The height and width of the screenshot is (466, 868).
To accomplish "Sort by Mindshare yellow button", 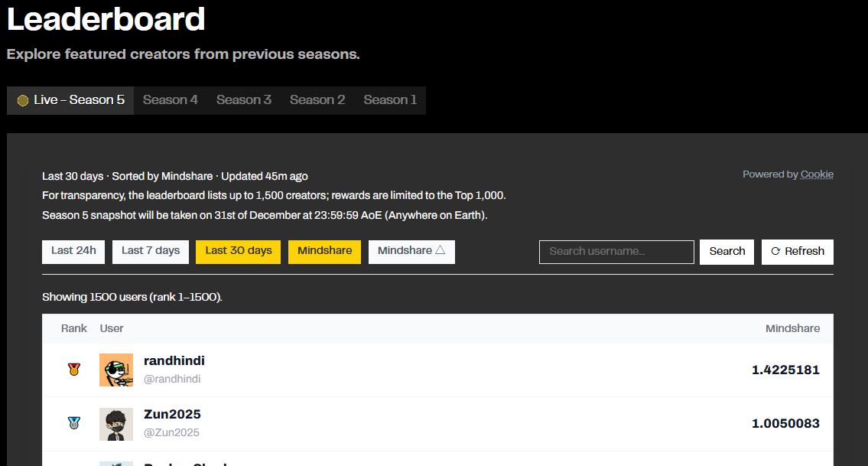I will [324, 252].
